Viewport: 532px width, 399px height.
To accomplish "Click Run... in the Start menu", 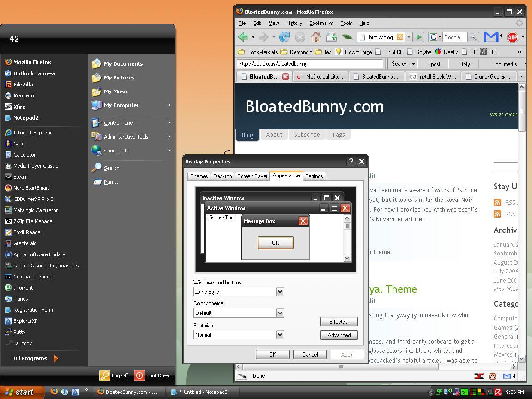I will click(105, 182).
